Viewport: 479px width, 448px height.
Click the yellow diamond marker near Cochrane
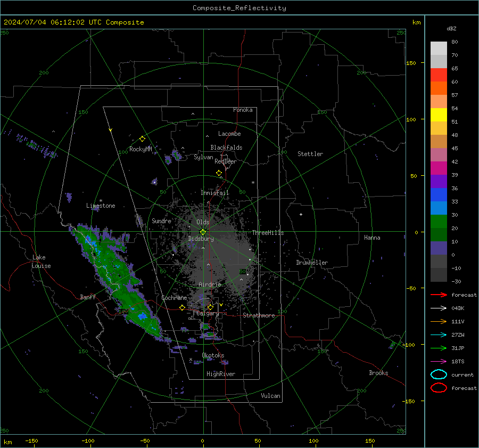click(182, 308)
